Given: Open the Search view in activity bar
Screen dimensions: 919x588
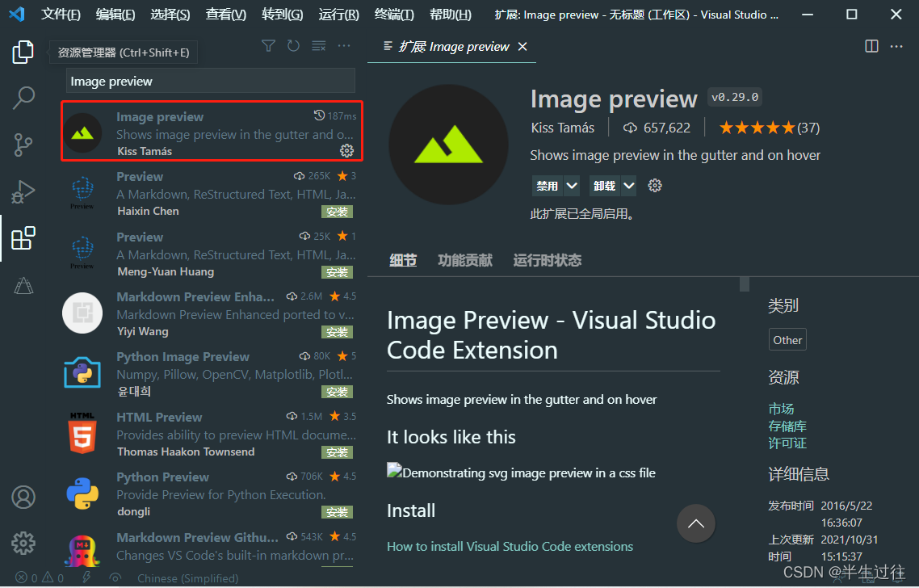Looking at the screenshot, I should click(23, 98).
